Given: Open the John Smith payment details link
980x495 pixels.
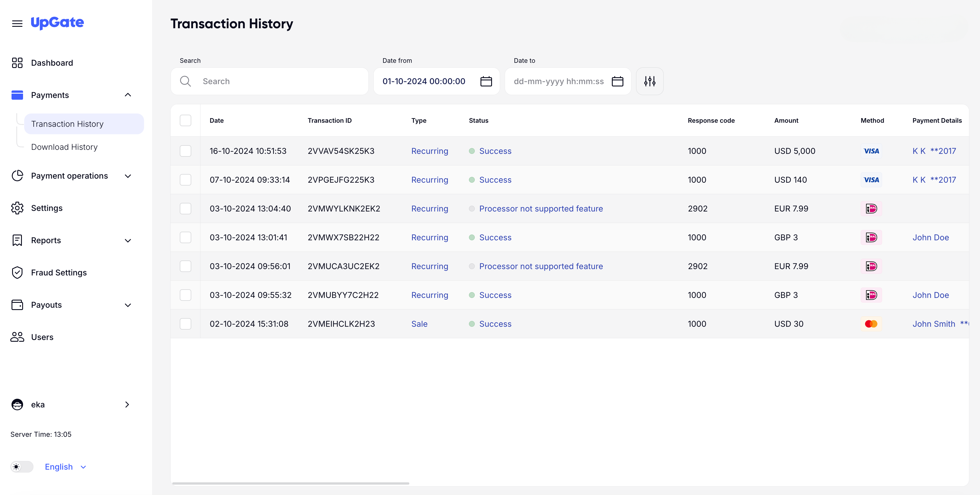Looking at the screenshot, I should 934,324.
